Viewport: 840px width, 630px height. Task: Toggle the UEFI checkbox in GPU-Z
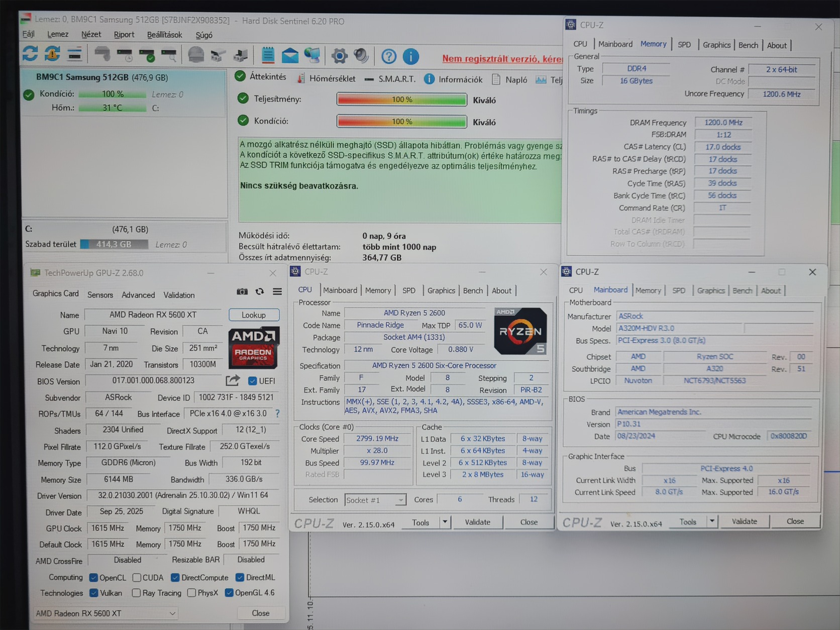point(253,381)
